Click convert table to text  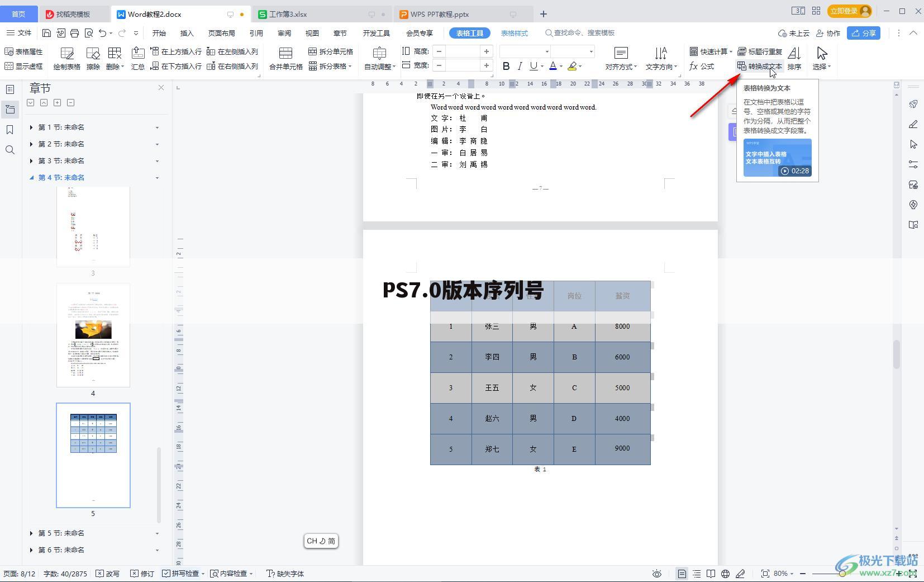[x=760, y=66]
